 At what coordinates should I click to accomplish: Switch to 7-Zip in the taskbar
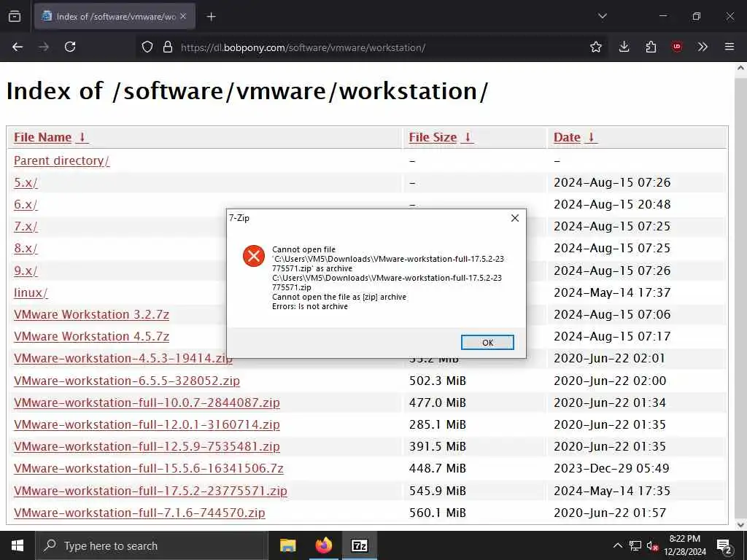[360, 545]
